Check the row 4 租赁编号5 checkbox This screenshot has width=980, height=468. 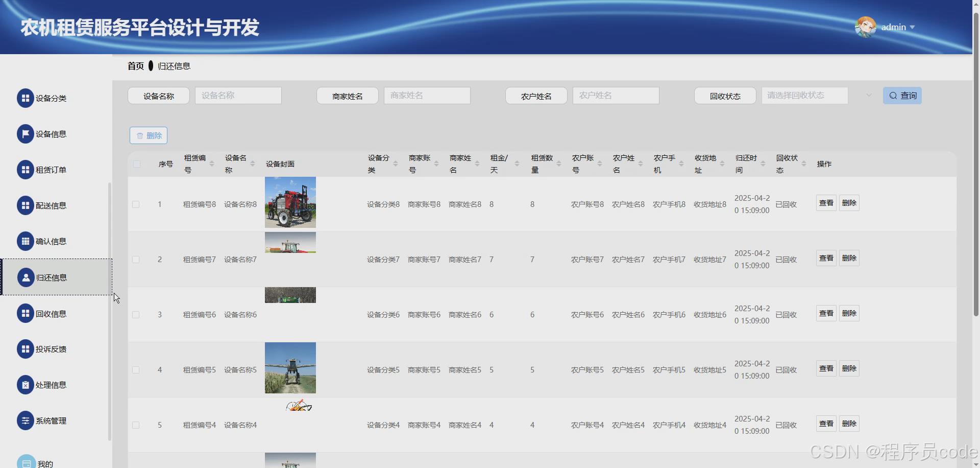pos(136,370)
